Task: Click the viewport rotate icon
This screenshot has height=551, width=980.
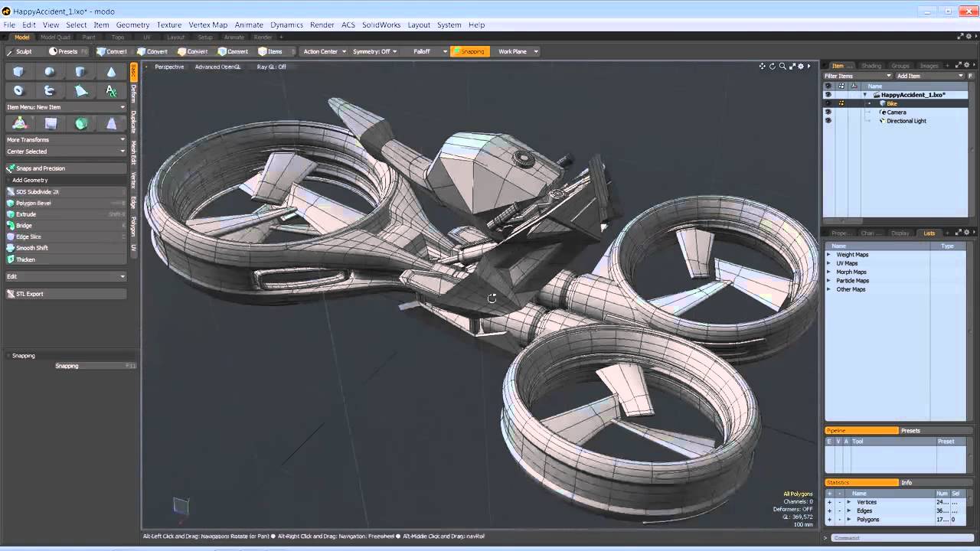Action: coord(772,67)
